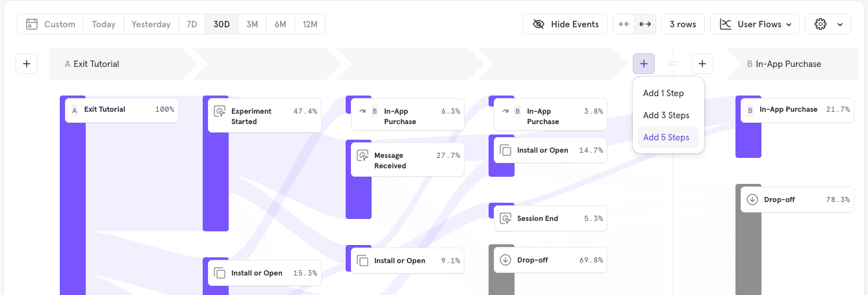Image resolution: width=868 pixels, height=295 pixels.
Task: Choose Add 3 Steps menu option
Action: coord(666,115)
